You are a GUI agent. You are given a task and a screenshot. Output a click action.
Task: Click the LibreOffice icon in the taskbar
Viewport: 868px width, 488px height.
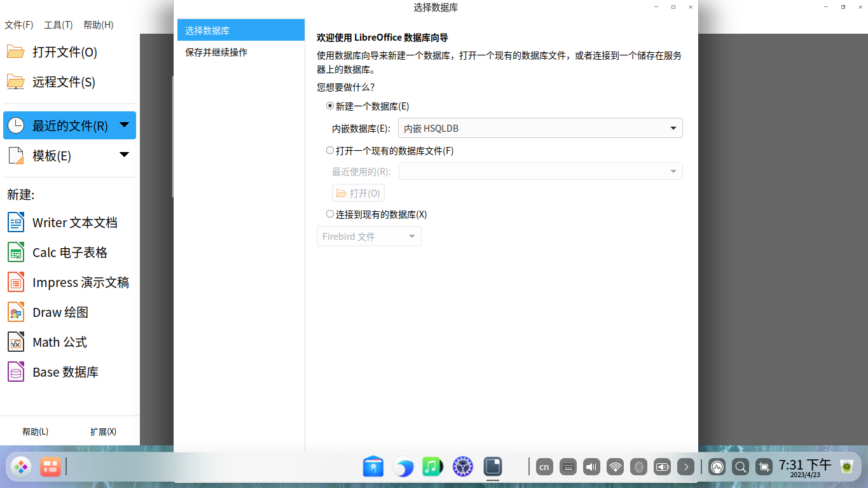coord(493,466)
